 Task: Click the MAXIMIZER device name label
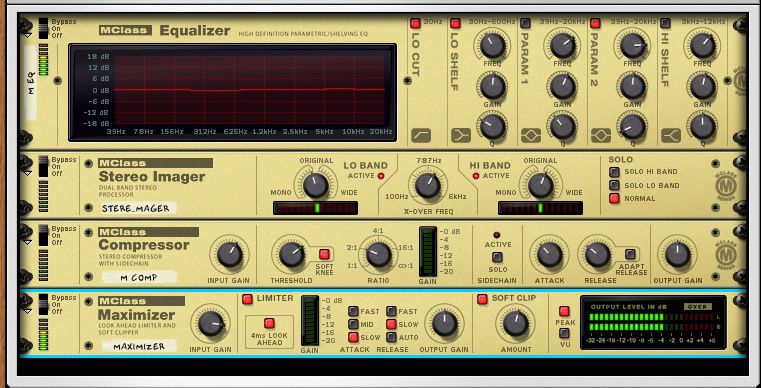click(x=139, y=346)
